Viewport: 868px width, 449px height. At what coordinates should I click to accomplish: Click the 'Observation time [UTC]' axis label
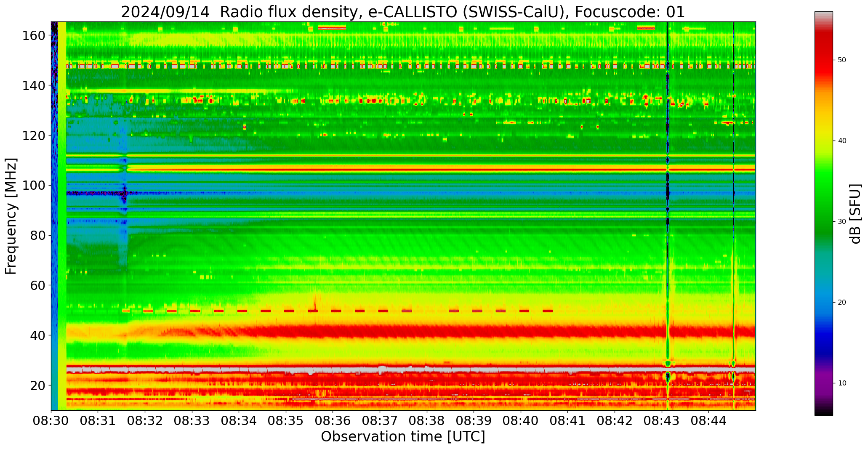pos(403,437)
